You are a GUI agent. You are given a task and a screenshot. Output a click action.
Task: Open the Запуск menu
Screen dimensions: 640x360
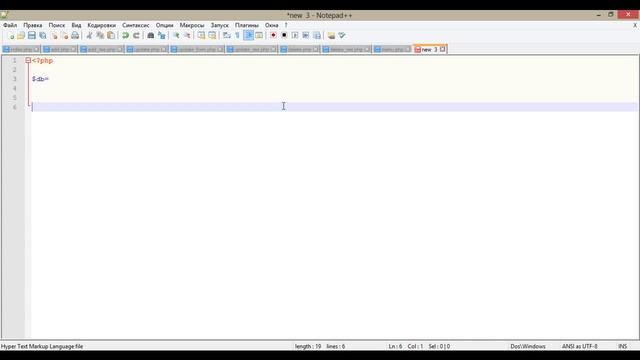pos(220,25)
